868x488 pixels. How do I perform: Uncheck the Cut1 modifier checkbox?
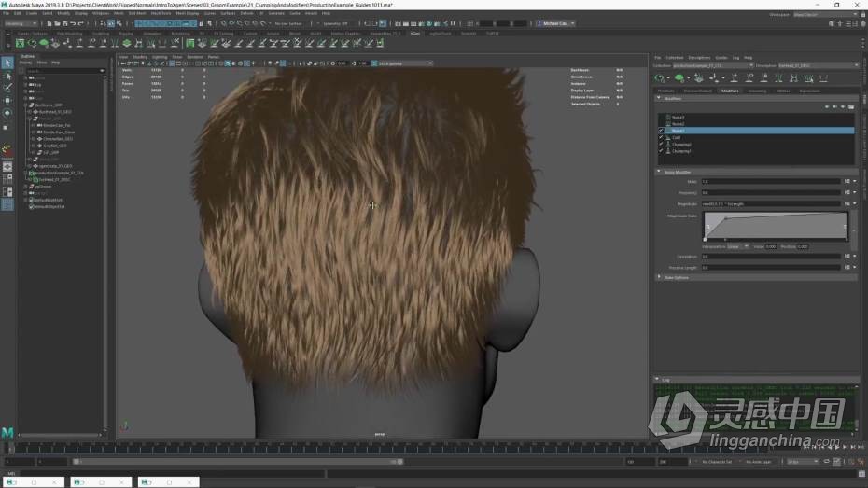pyautogui.click(x=661, y=137)
